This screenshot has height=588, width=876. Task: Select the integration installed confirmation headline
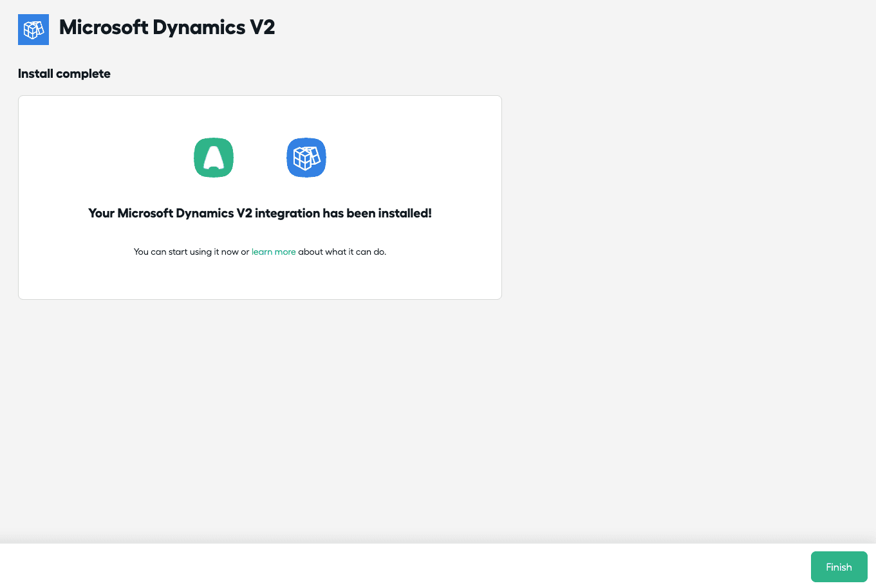pyautogui.click(x=260, y=214)
